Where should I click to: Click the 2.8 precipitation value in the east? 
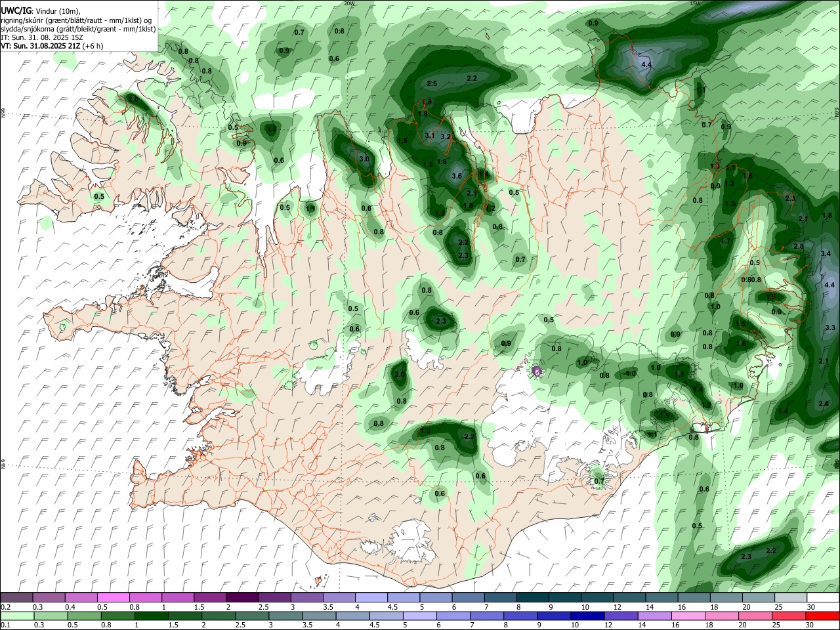(799, 247)
